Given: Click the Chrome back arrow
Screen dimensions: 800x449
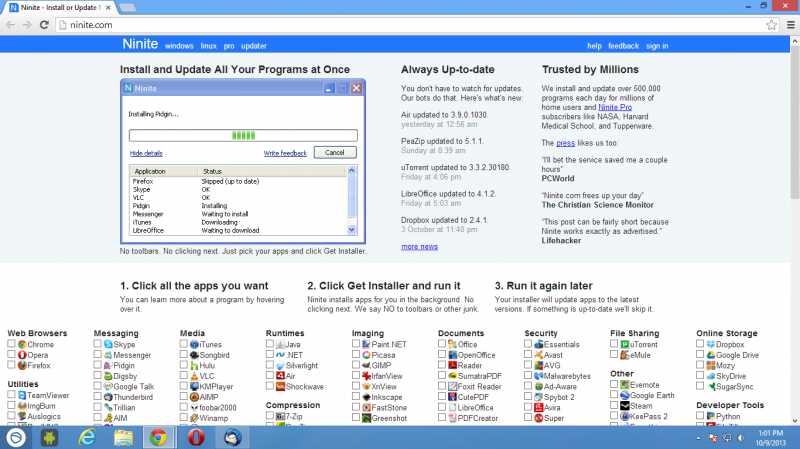Looking at the screenshot, I should [10, 24].
